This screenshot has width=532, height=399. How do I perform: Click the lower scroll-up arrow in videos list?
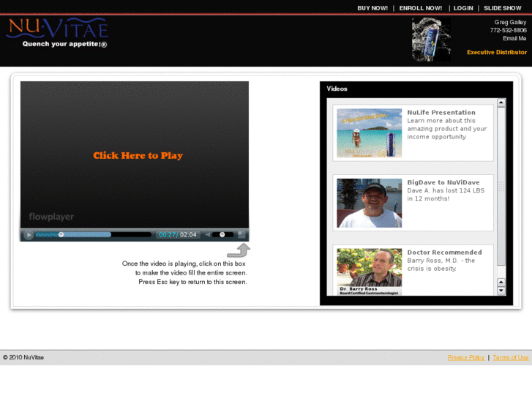point(501,282)
